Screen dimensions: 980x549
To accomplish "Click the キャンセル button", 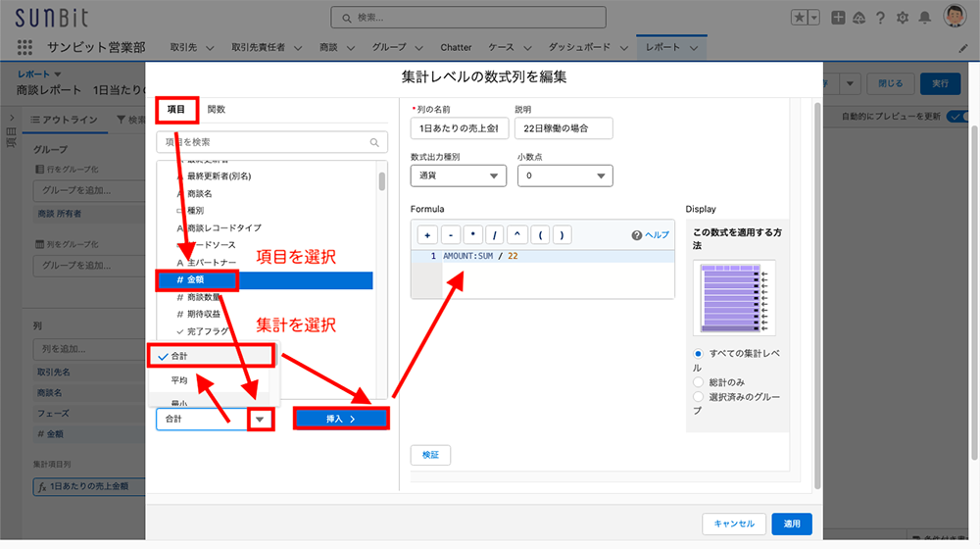I will coord(734,524).
